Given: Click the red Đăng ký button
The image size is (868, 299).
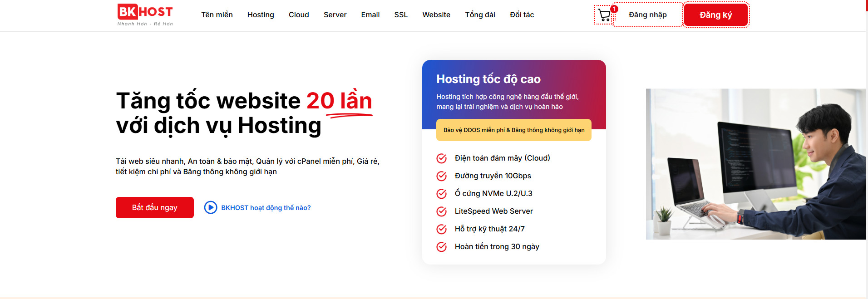Looking at the screenshot, I should 716,15.
